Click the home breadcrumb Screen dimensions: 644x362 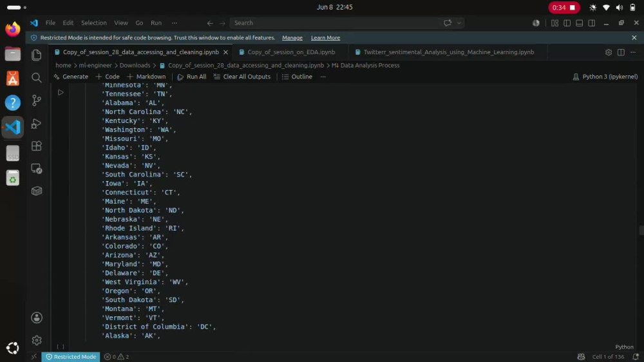click(63, 65)
